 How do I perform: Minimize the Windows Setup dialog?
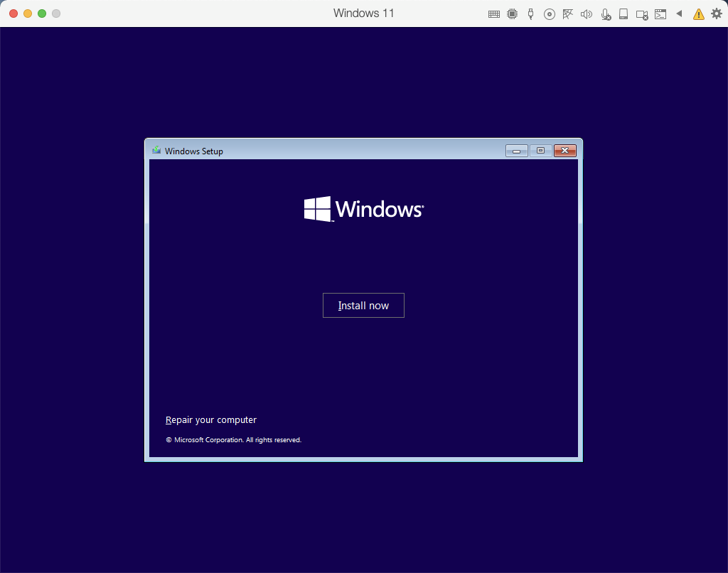tap(516, 151)
